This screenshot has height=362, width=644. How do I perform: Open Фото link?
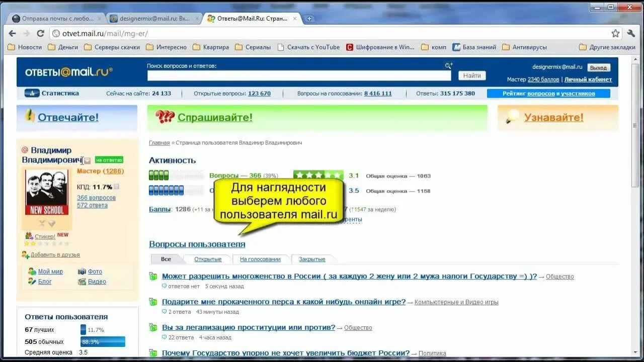point(95,271)
